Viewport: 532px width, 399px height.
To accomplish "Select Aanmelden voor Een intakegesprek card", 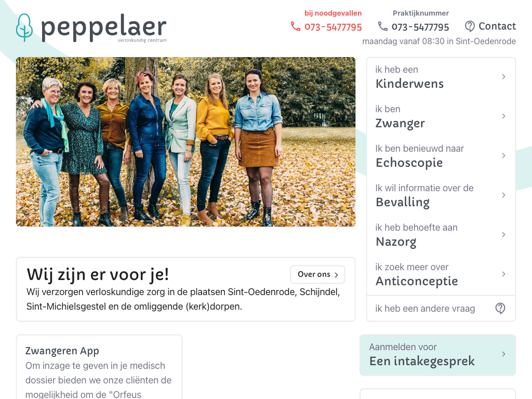I will [x=437, y=355].
